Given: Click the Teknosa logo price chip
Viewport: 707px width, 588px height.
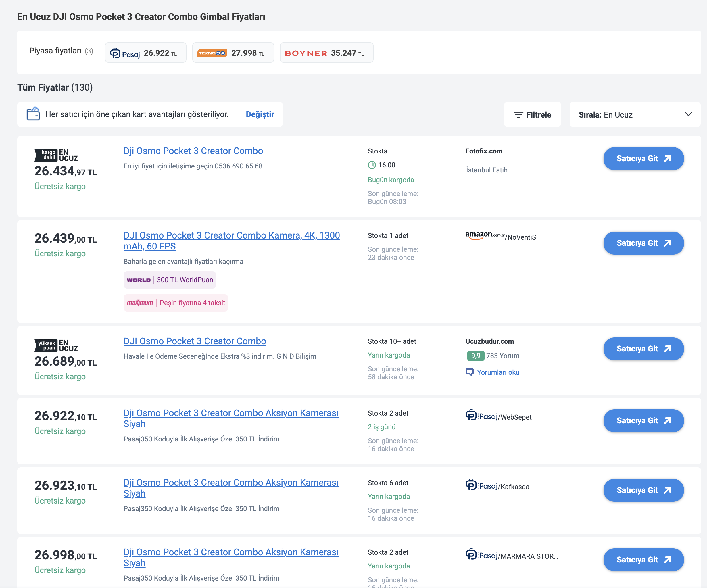Looking at the screenshot, I should pos(233,53).
